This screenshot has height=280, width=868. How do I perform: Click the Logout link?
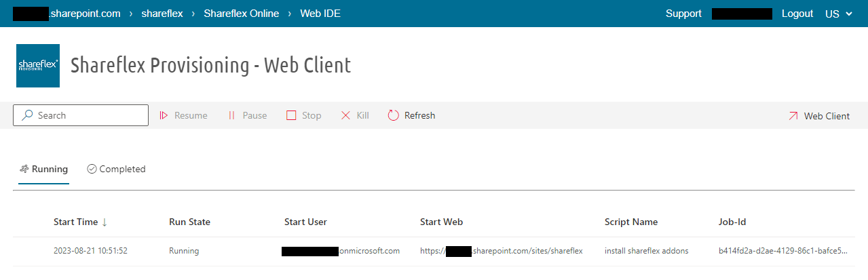coord(797,14)
